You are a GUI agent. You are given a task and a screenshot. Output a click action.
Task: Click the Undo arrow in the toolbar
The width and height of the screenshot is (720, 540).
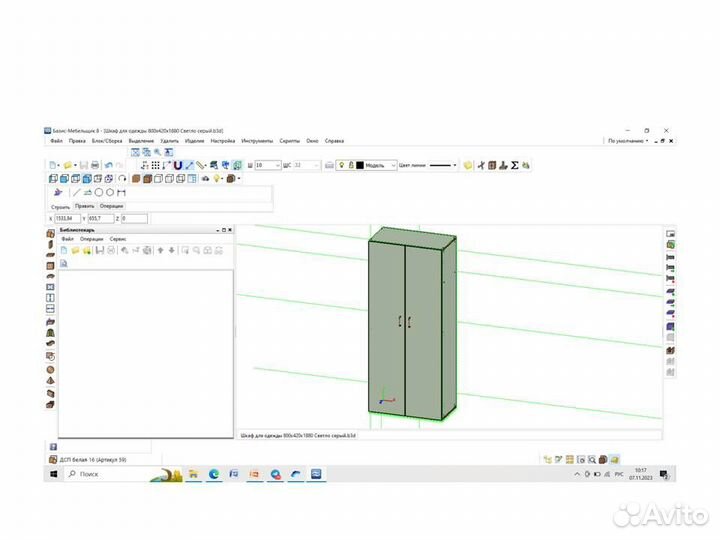coord(108,165)
